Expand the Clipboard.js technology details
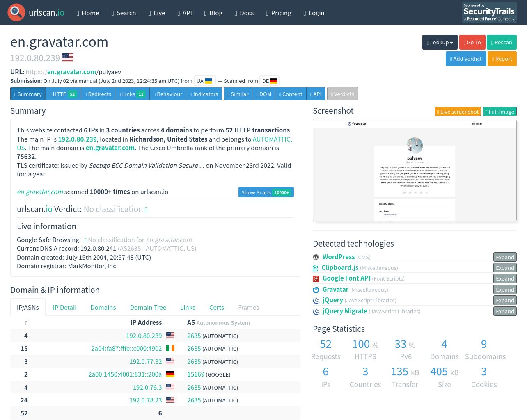The height and width of the screenshot is (420, 527). point(505,268)
